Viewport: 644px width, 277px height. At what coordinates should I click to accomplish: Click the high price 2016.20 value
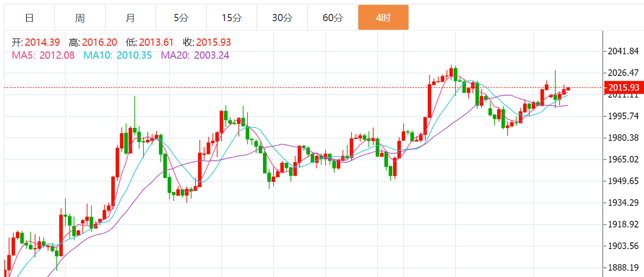pos(100,42)
